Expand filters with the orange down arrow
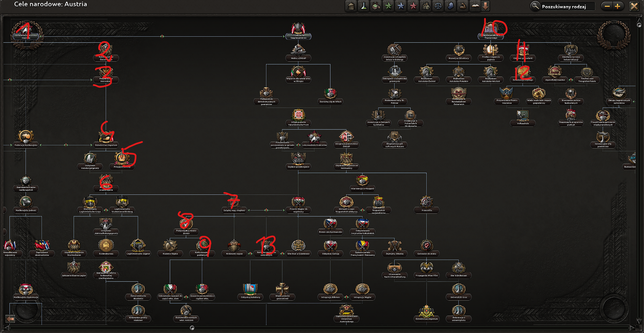Image resolution: width=644 pixels, height=333 pixels. (x=485, y=6)
